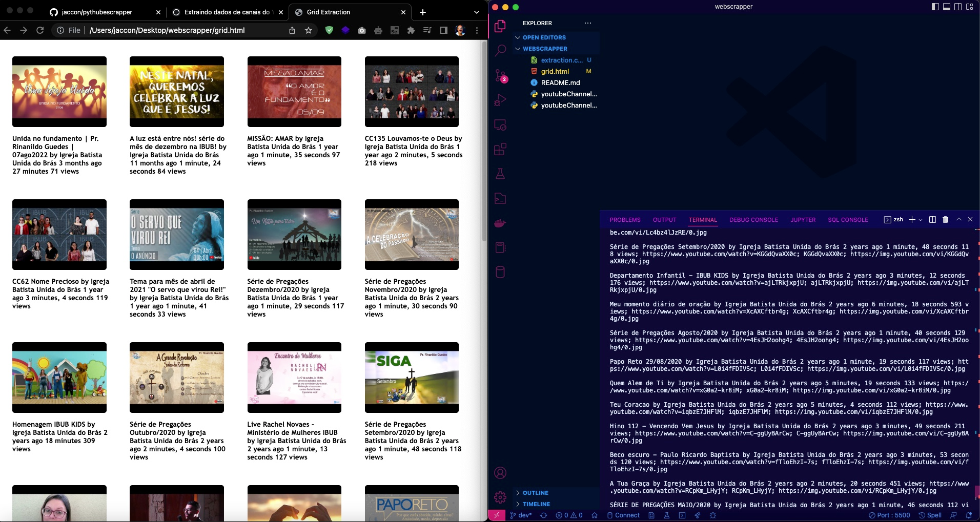The height and width of the screenshot is (522, 980).
Task: Click the dev* git branch in status bar
Action: [x=521, y=515]
